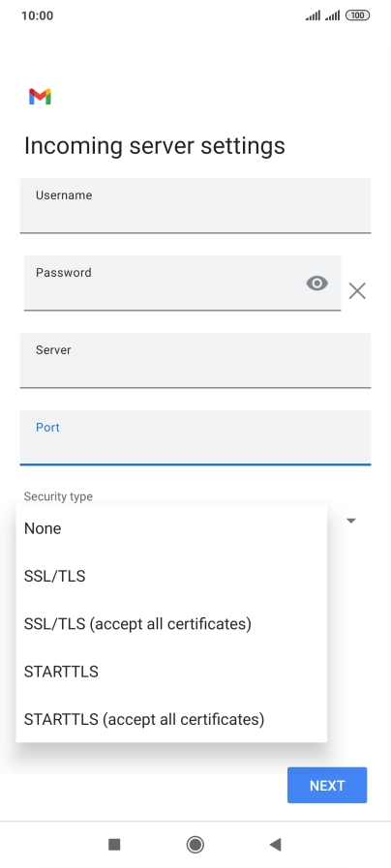
Task: Click the NEXT button
Action: click(x=327, y=785)
